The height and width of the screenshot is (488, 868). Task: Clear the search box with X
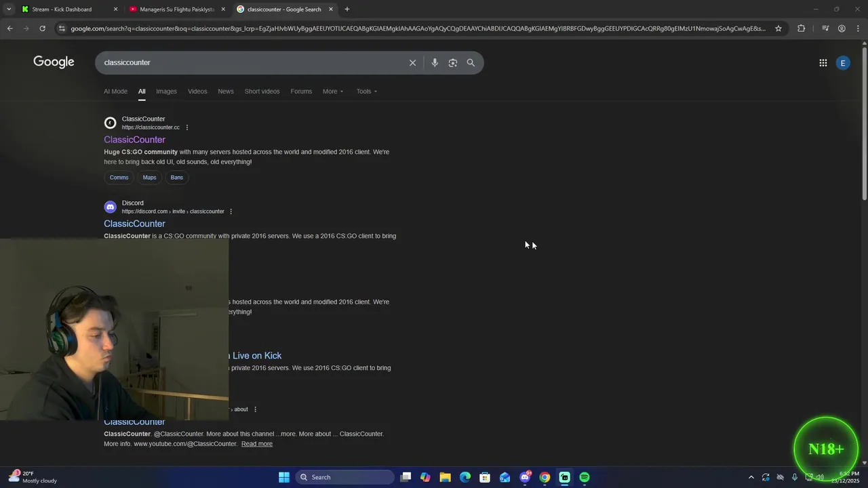pos(412,62)
